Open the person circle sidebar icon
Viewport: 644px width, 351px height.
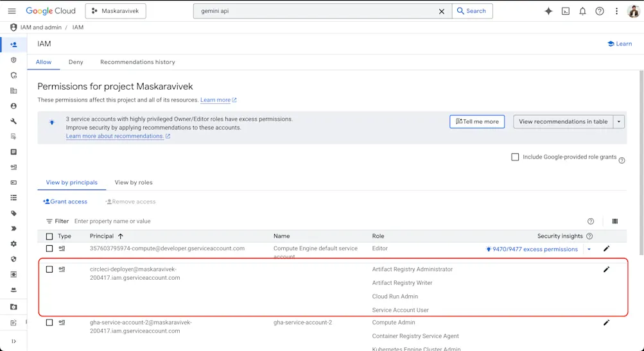pyautogui.click(x=13, y=106)
